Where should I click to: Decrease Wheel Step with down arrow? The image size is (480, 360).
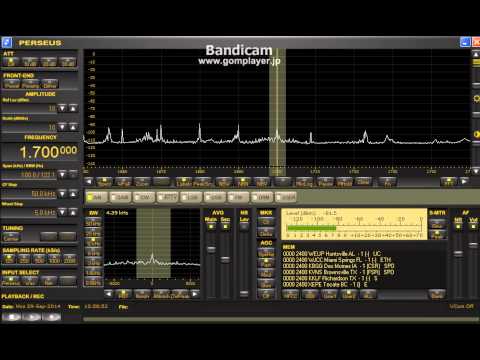(62, 212)
